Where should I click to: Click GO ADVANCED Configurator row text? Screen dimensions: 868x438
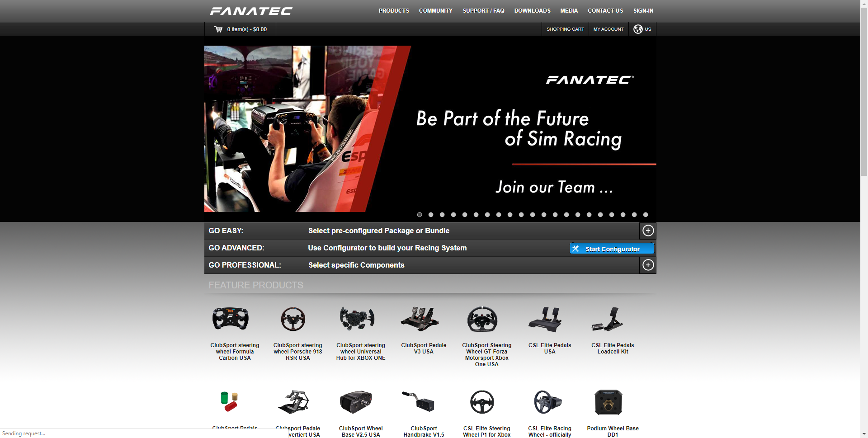[387, 248]
